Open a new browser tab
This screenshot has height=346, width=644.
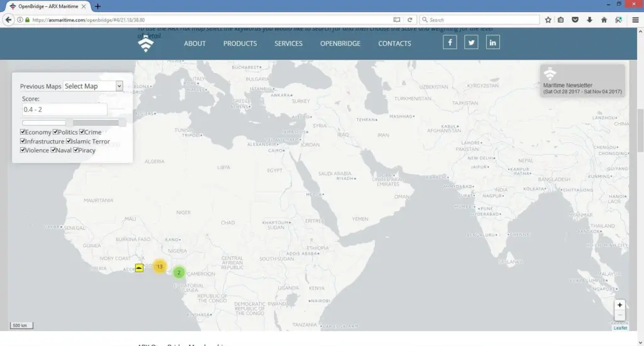point(97,6)
